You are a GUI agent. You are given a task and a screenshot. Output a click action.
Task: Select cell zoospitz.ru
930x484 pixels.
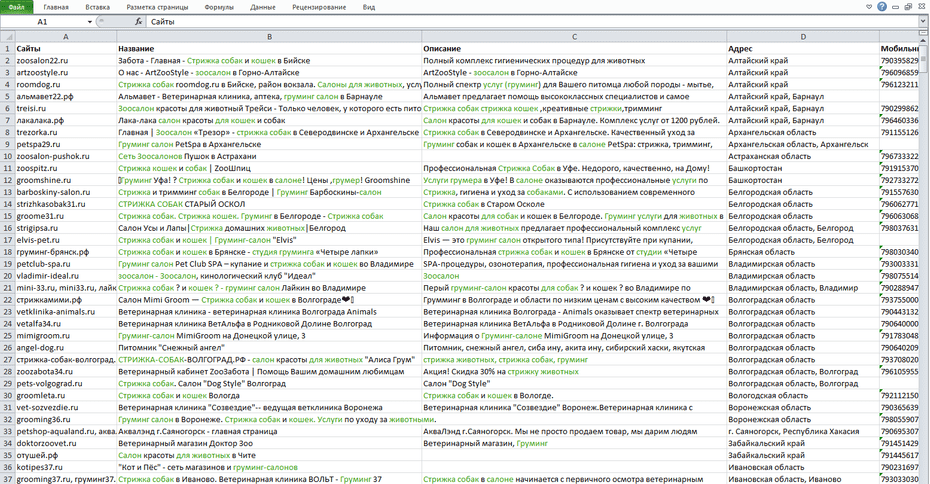pyautogui.click(x=66, y=168)
